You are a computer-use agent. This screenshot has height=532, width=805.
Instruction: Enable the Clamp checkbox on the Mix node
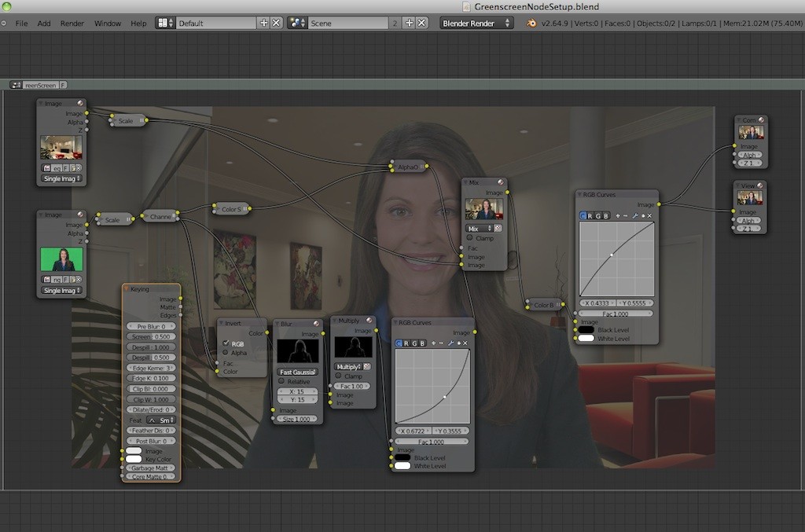(470, 237)
